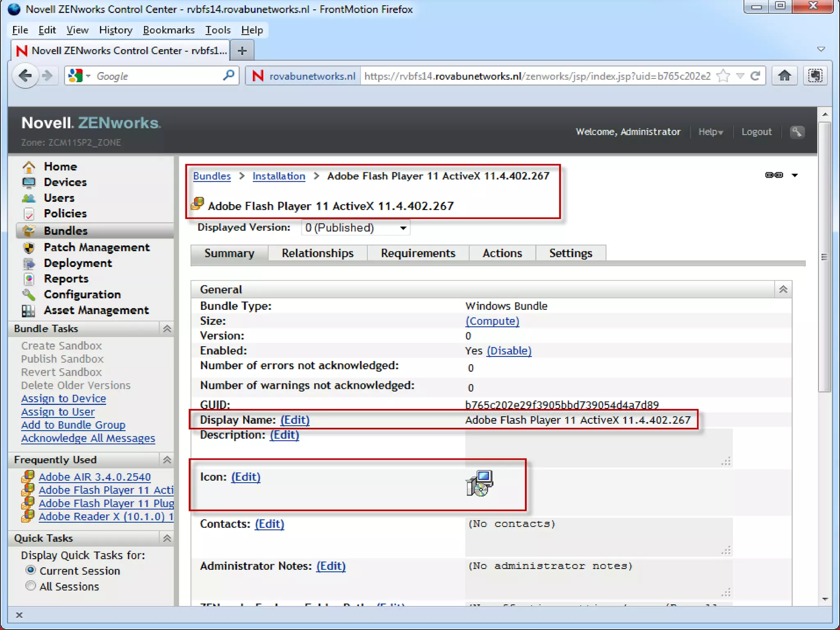Click Add to Bundle Group link
This screenshot has height=630, width=840.
point(73,425)
